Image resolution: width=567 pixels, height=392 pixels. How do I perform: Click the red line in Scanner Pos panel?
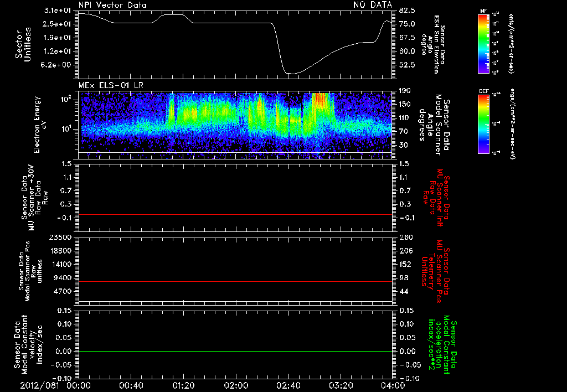235,281
